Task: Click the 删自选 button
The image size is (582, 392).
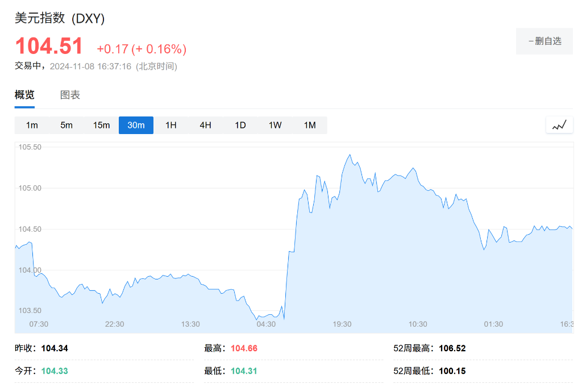Action: coord(544,41)
